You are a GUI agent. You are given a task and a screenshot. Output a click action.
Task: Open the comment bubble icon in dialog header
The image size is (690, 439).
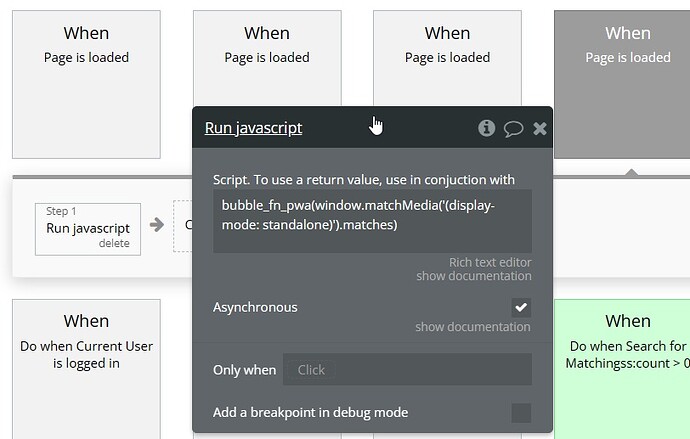[x=513, y=129]
